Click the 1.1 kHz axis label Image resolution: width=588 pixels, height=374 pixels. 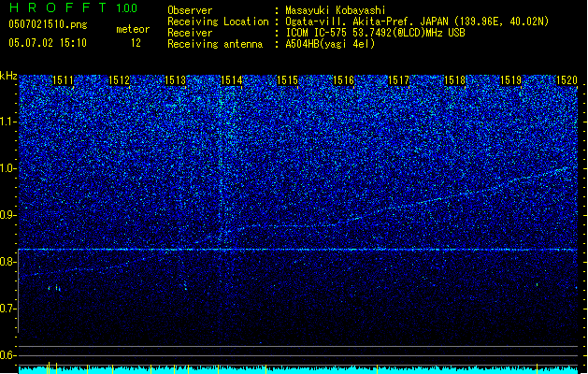point(8,122)
